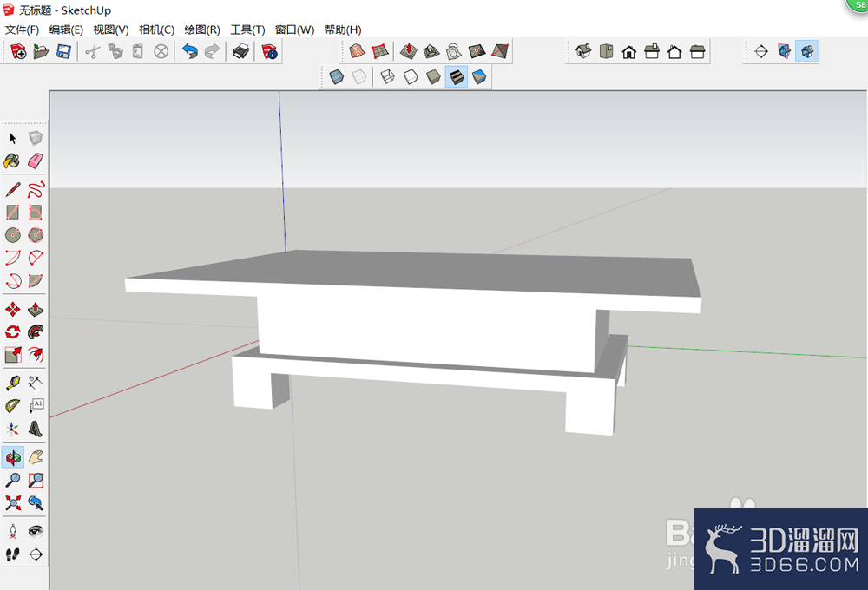Screen dimensions: 868x590
Task: Select the Pan hand tool
Action: [36, 457]
